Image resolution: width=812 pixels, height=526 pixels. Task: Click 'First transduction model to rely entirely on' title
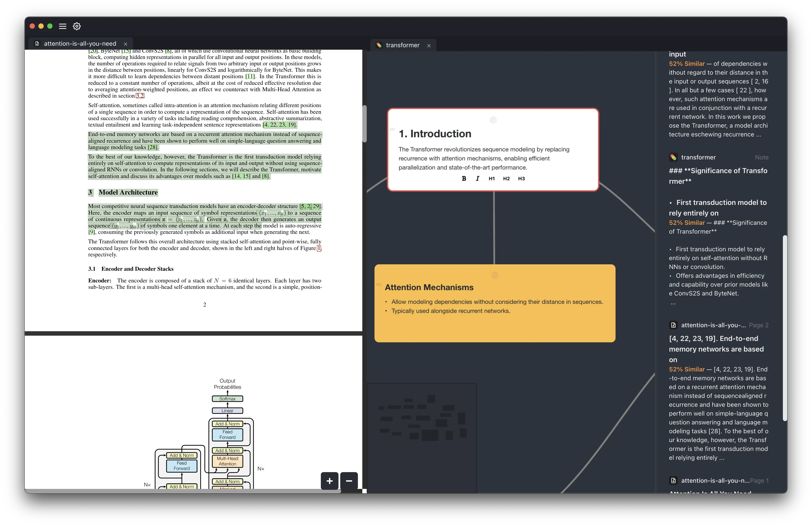point(718,208)
